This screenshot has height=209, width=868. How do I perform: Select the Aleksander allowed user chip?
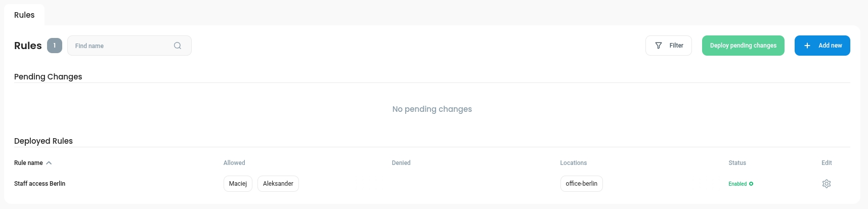278,184
